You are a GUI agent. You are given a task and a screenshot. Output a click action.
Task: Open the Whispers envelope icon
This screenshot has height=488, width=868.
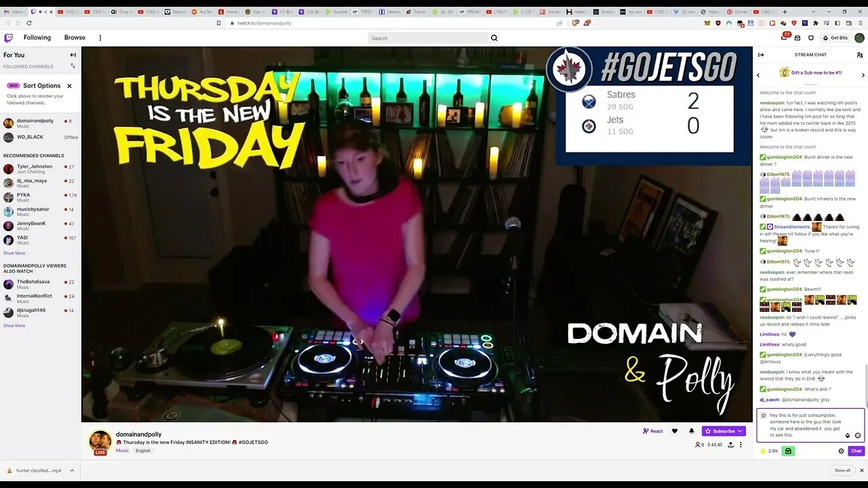pos(797,38)
